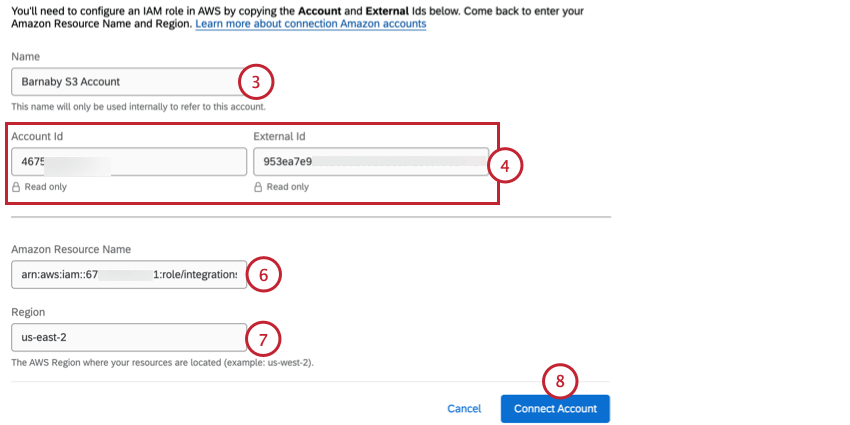
Task: Click the circled number 6 marker
Action: pos(263,275)
